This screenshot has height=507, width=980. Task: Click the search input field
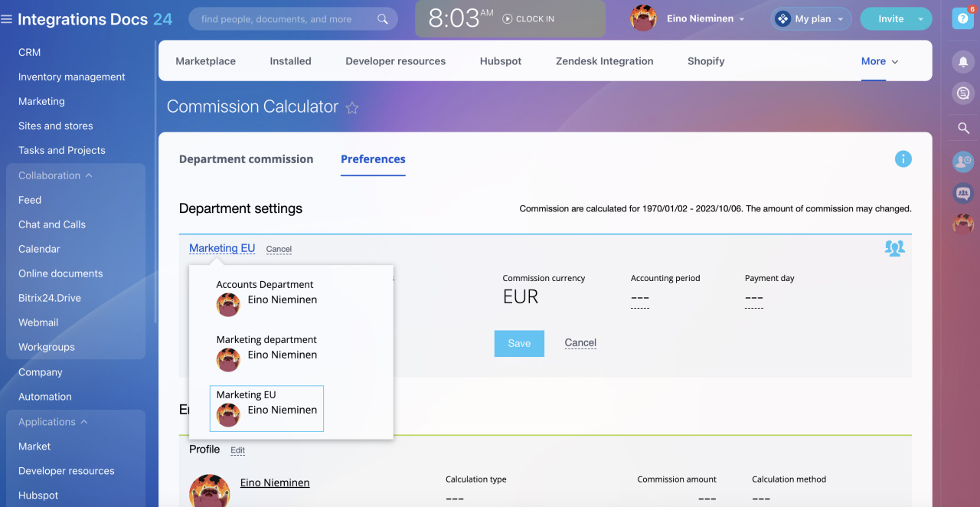tap(283, 19)
